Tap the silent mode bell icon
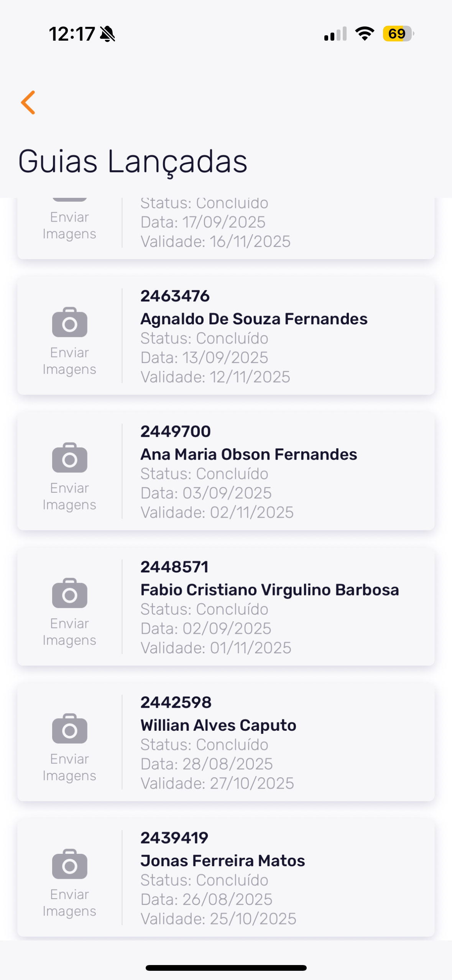Viewport: 452px width, 980px height. point(108,34)
